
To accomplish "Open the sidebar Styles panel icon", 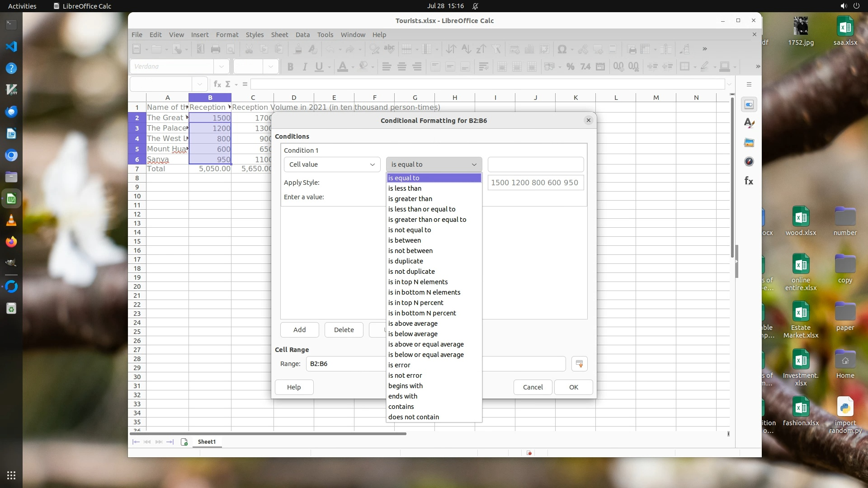I will point(749,123).
